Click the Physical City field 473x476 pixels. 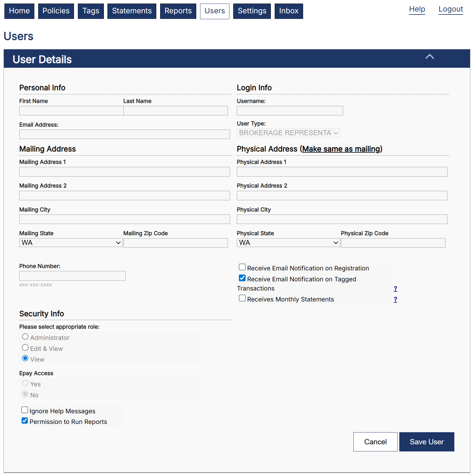(x=342, y=219)
